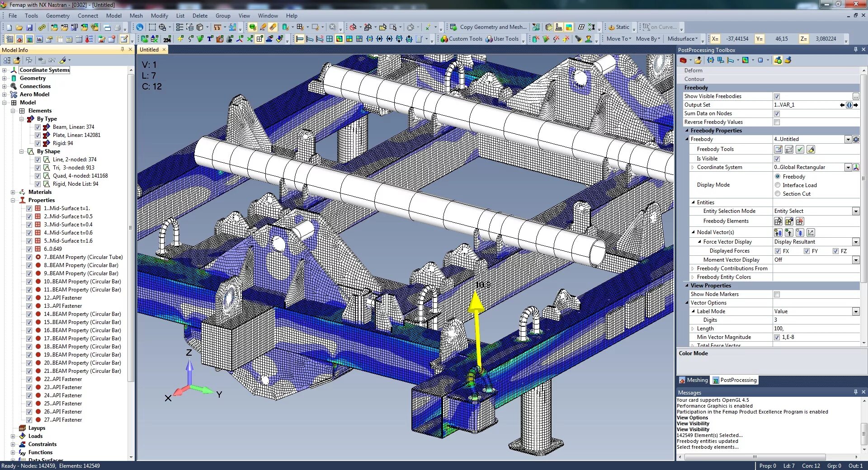Click the View Style cube icon

click(200, 27)
